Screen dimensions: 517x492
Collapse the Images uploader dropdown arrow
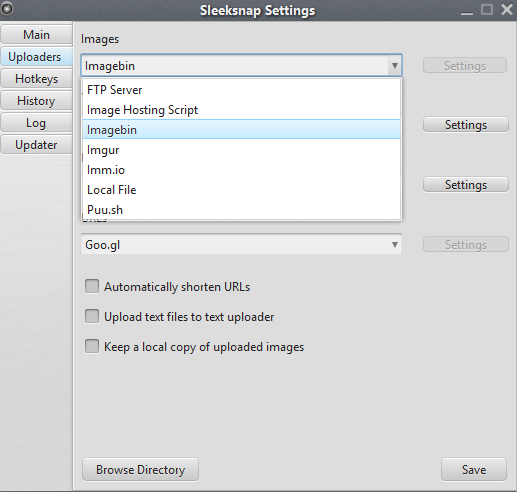[x=395, y=65]
